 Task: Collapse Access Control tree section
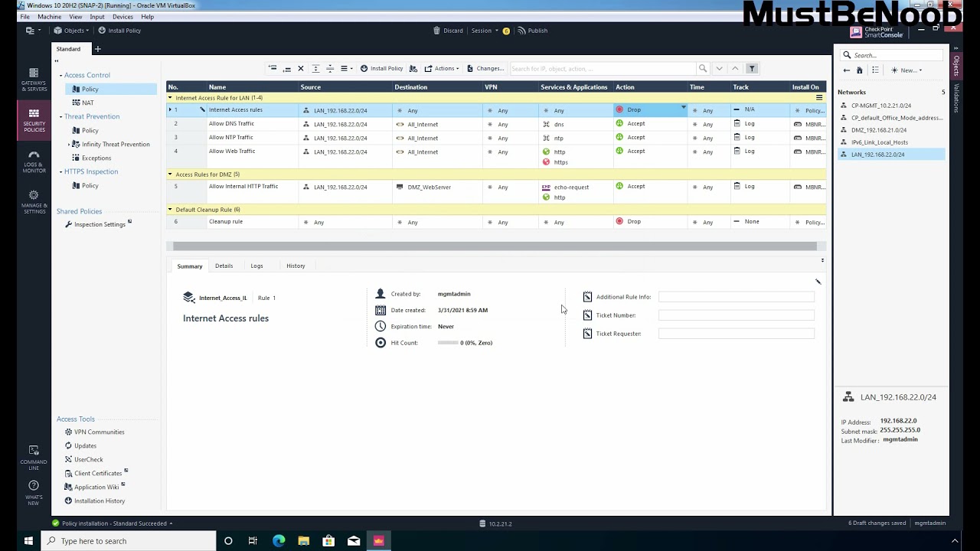tap(60, 75)
